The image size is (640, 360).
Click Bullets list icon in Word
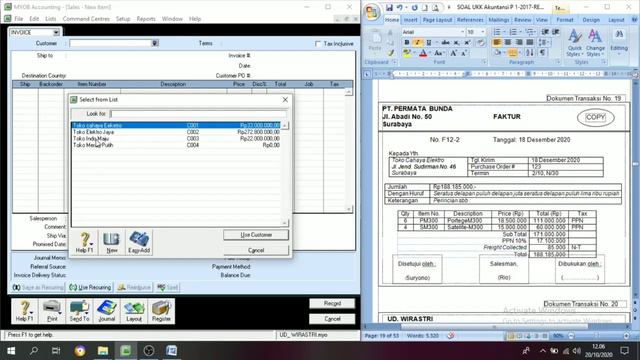498,32
